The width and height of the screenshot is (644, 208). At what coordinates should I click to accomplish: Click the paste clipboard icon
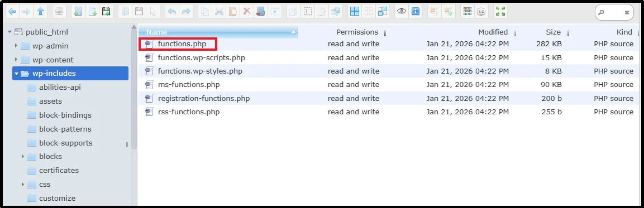pyautogui.click(x=232, y=12)
